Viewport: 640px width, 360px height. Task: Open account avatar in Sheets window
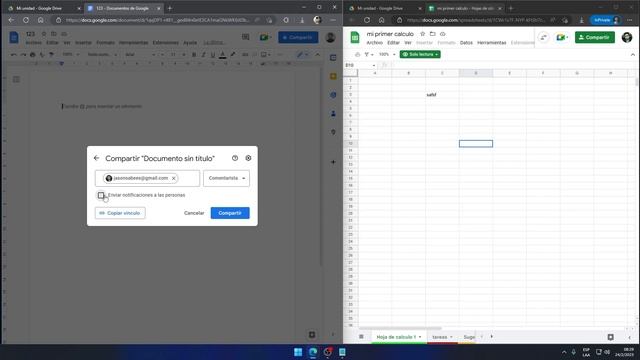(x=627, y=37)
